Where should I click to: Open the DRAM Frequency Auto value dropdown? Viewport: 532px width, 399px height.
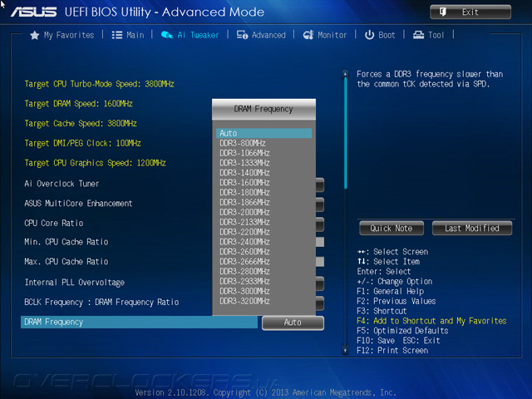(x=293, y=323)
